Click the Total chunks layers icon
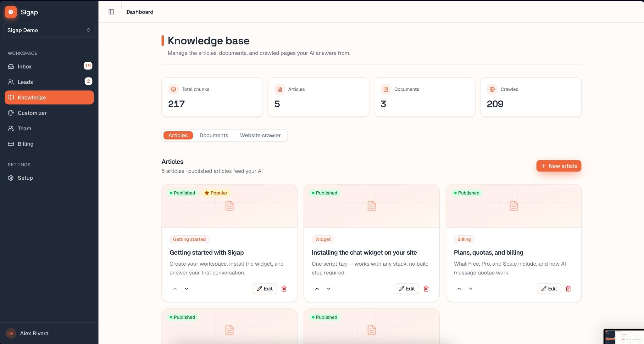The width and height of the screenshot is (644, 344). [x=173, y=89]
